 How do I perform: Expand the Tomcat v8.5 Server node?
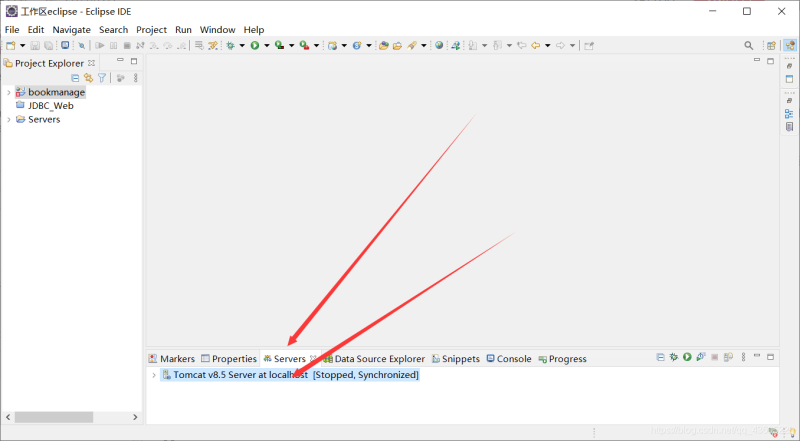click(154, 375)
